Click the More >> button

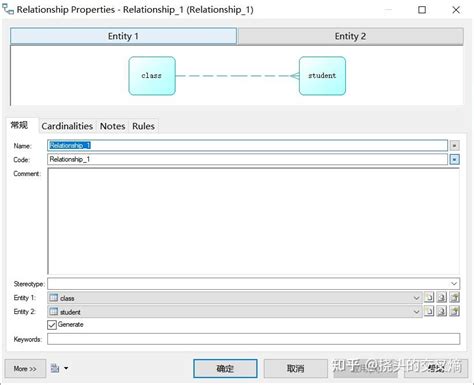pyautogui.click(x=25, y=369)
